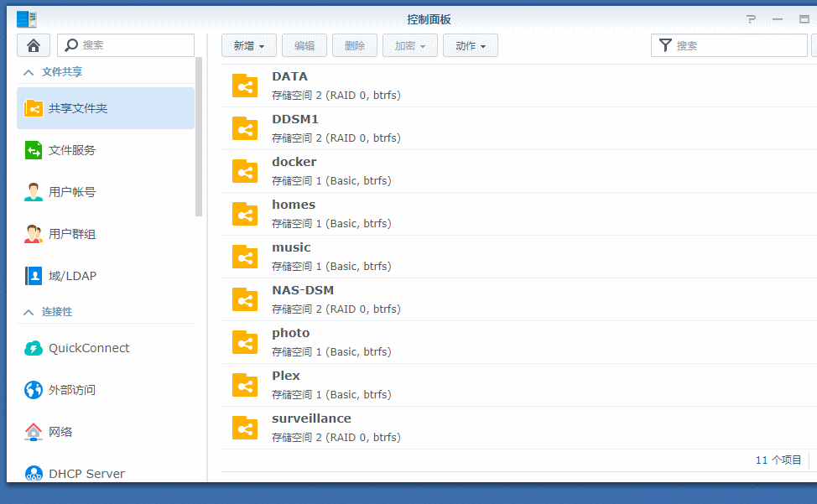Click the 外部访问 globe icon
817x504 pixels.
pyautogui.click(x=34, y=389)
